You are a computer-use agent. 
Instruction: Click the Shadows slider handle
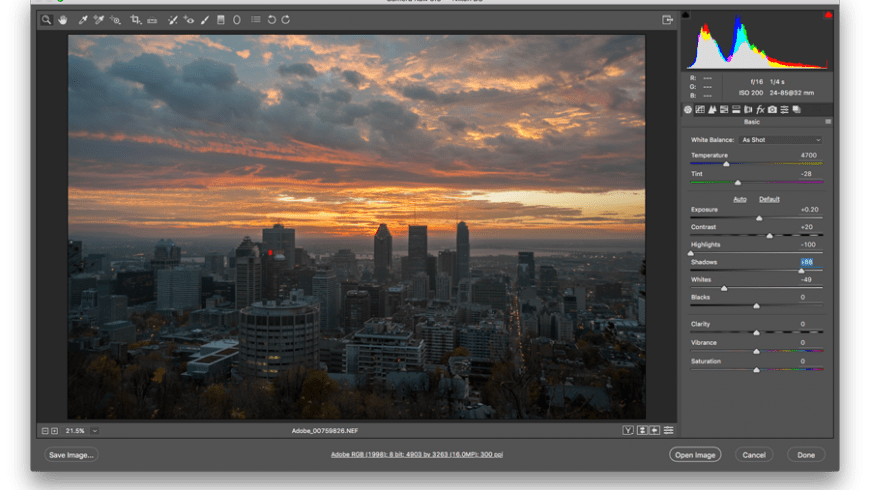point(801,271)
